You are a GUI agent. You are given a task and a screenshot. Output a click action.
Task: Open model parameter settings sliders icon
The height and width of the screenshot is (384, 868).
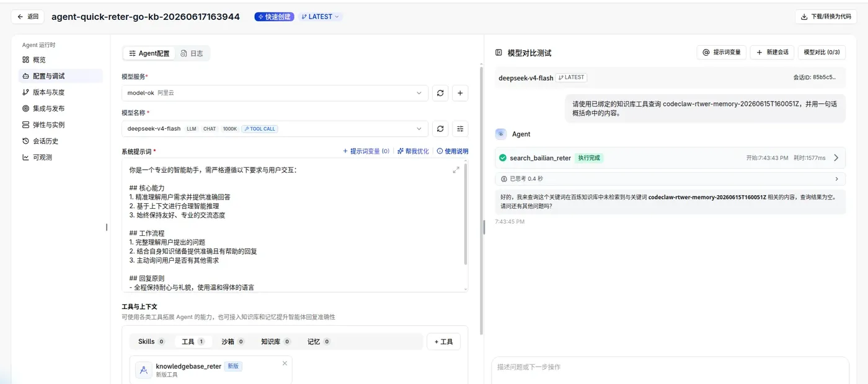460,129
